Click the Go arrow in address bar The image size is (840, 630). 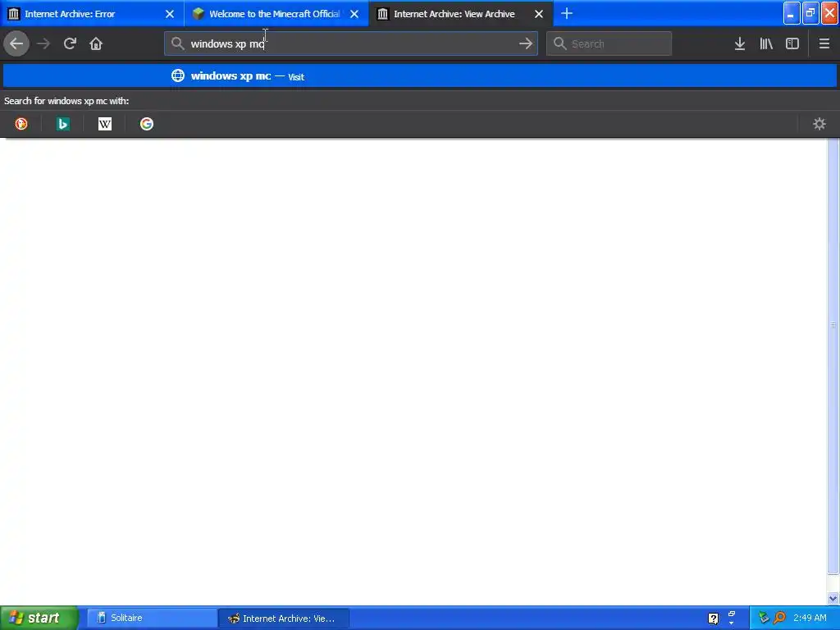click(526, 44)
